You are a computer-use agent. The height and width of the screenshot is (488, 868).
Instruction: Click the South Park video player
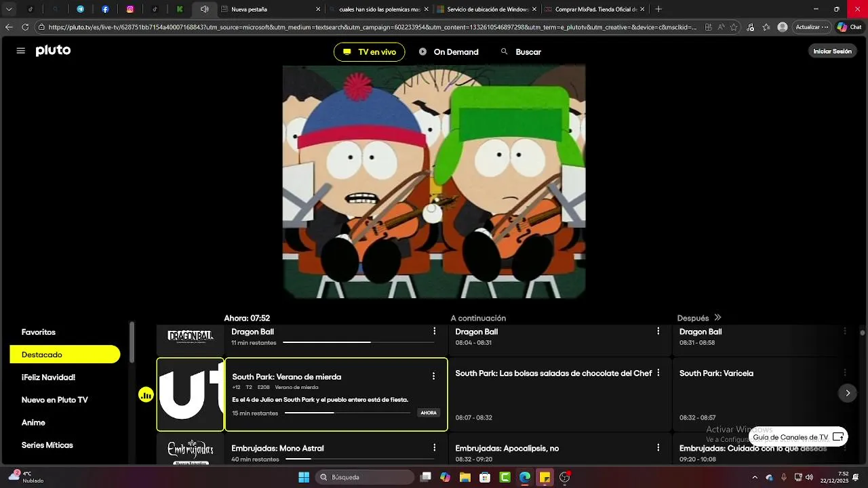click(434, 182)
